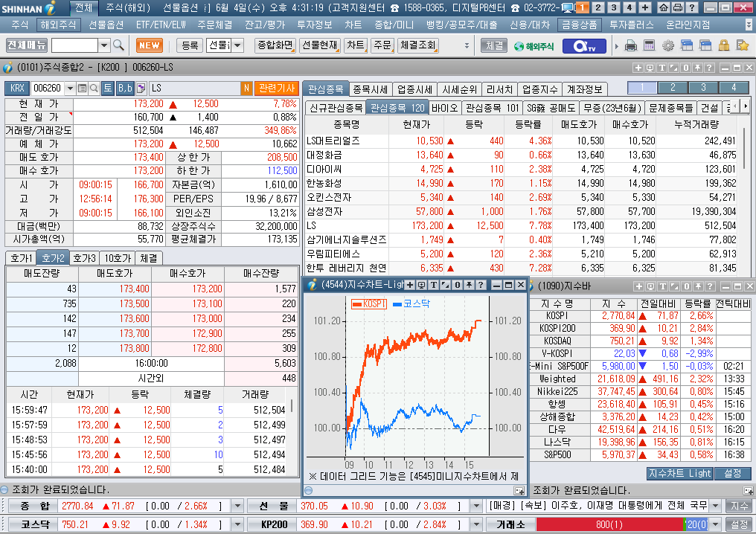
Task: Add a new virtual screen with plus icon
Action: 645,7
